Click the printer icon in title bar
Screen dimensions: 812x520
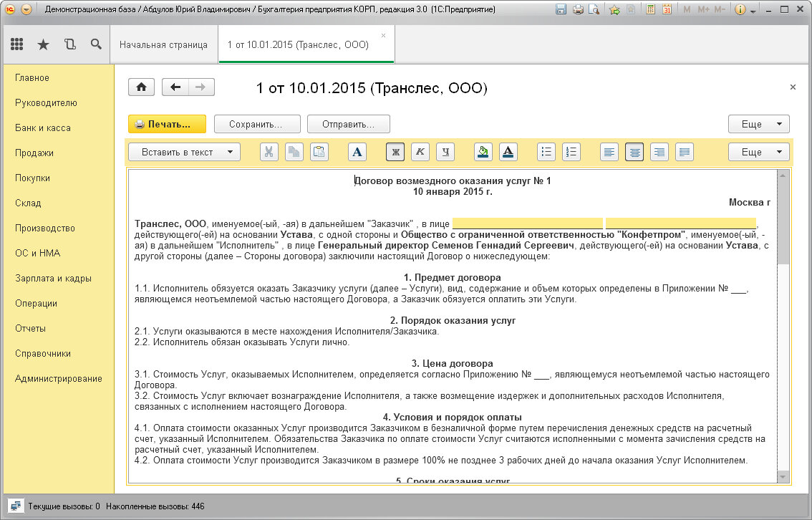click(x=578, y=10)
